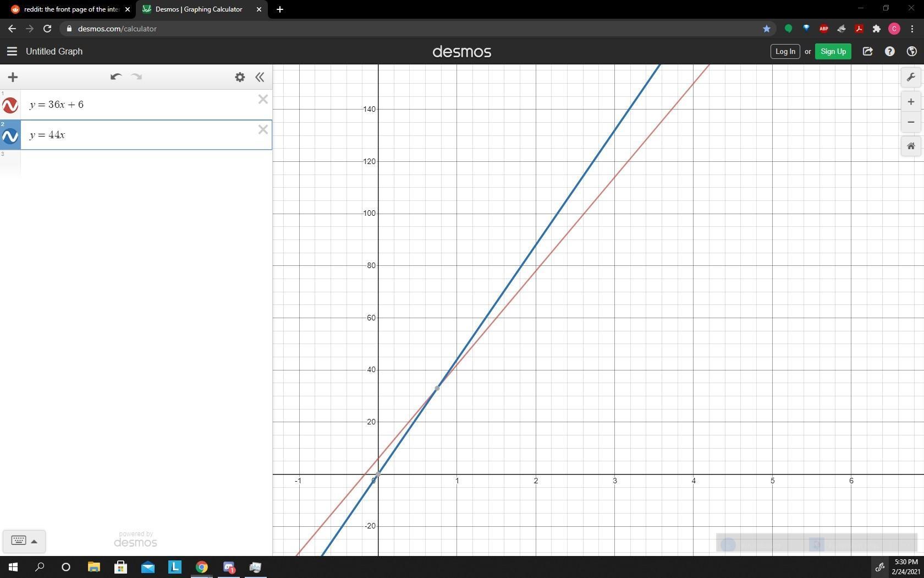
Task: Open File Explorer from the taskbar
Action: tap(94, 567)
